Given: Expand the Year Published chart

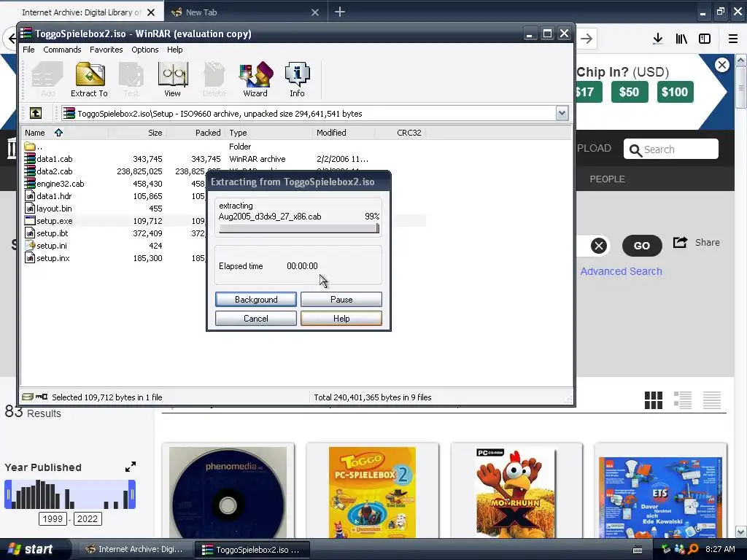Looking at the screenshot, I should [131, 467].
